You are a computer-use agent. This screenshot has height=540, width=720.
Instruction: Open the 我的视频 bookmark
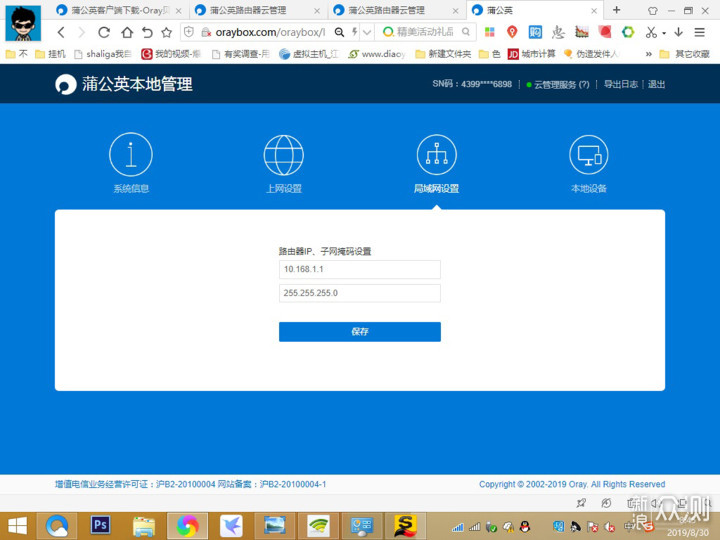[171, 54]
